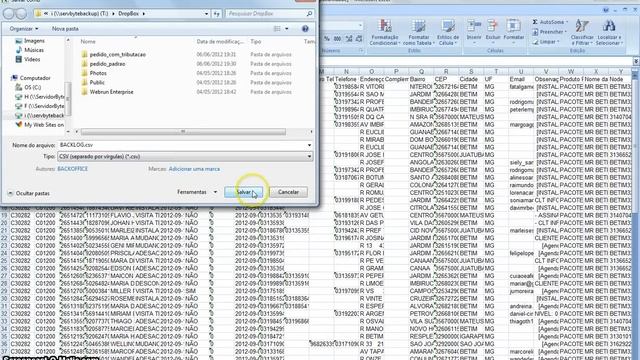Sort by Nome column header
The height and width of the screenshot is (360, 640).
tap(88, 41)
